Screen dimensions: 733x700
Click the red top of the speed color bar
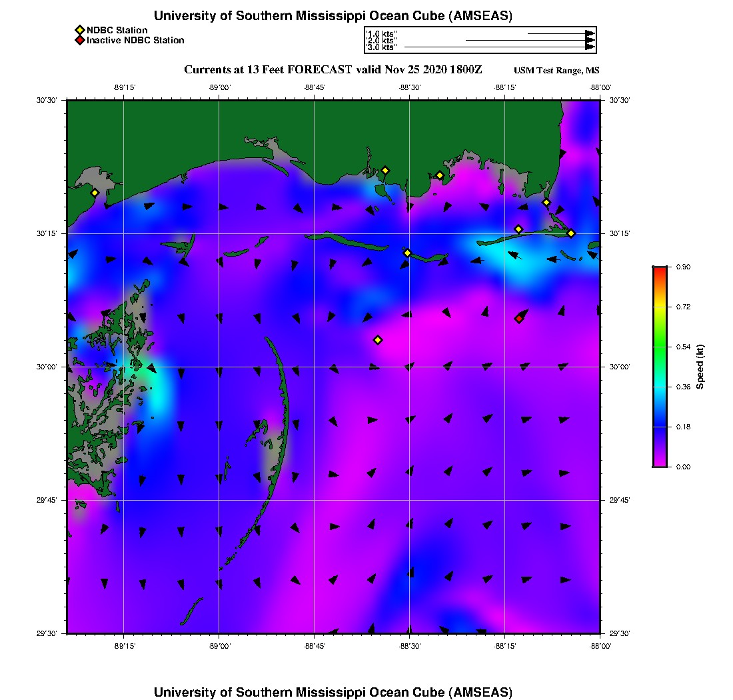(x=659, y=271)
